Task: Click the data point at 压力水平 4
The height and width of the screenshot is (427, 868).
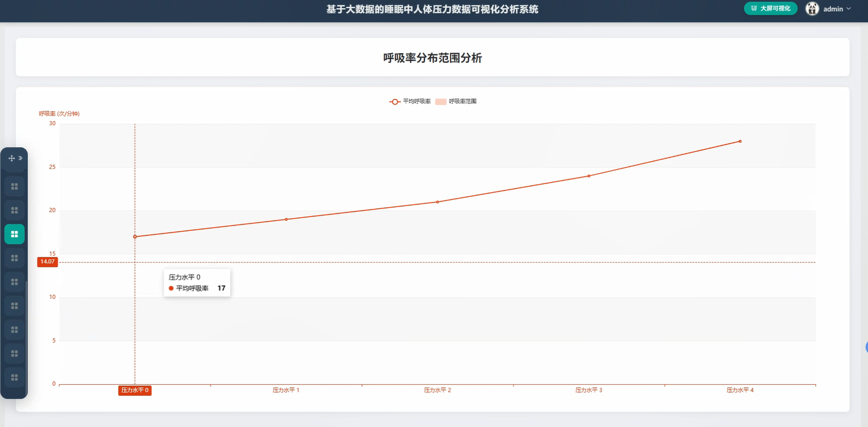Action: pyautogui.click(x=740, y=141)
